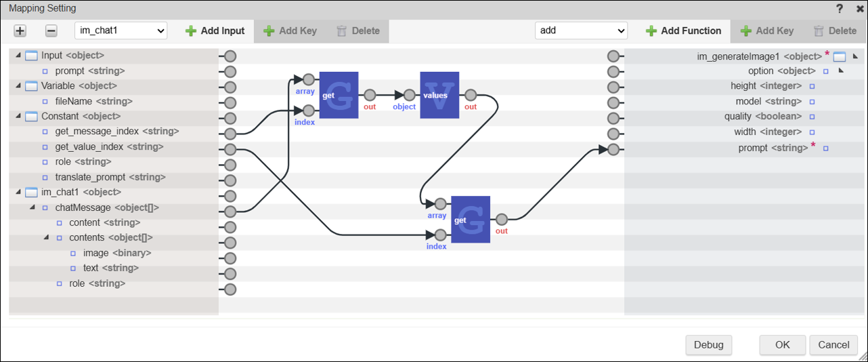The image size is (868, 362).
Task: Select the values function node block
Action: tap(439, 95)
